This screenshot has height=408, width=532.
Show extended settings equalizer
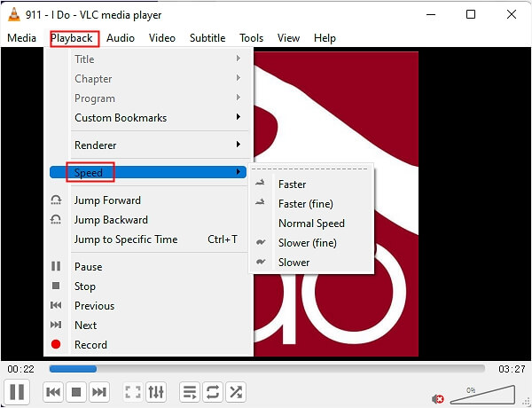(156, 392)
